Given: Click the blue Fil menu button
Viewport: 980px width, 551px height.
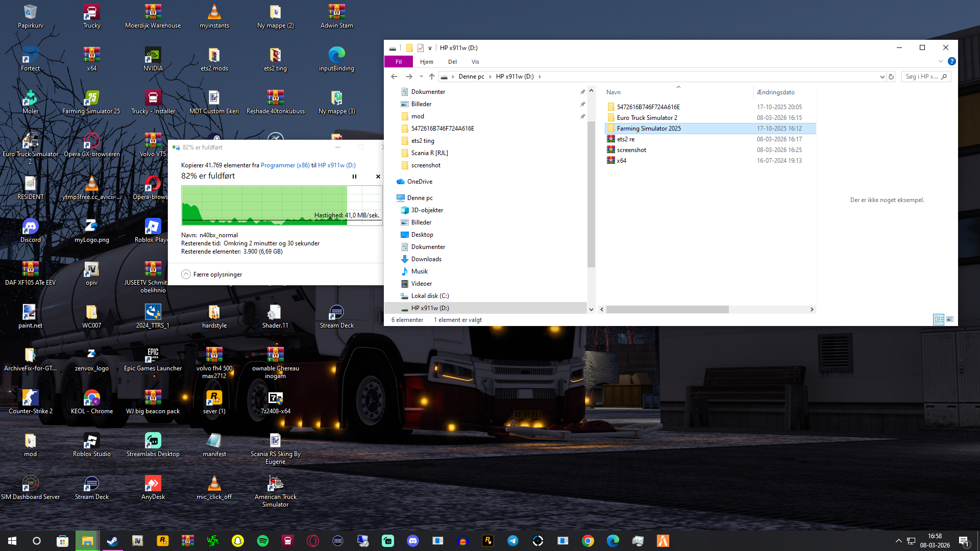Looking at the screenshot, I should pos(399,62).
